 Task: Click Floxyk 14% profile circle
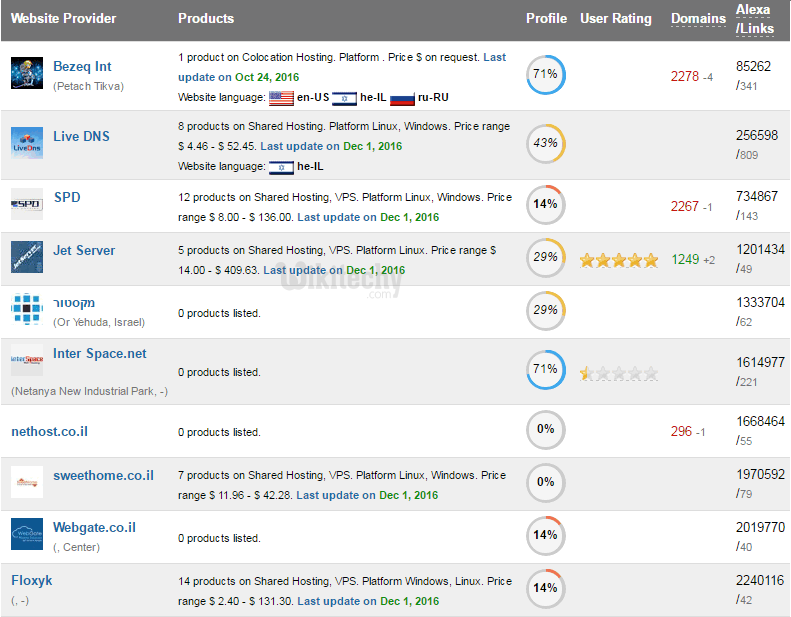pos(546,589)
